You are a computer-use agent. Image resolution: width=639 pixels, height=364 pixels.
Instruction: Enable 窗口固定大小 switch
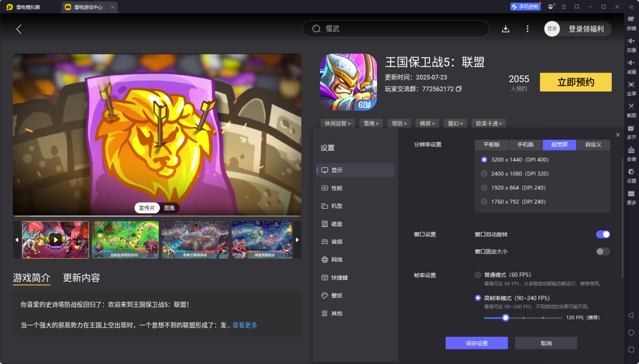pyautogui.click(x=603, y=252)
